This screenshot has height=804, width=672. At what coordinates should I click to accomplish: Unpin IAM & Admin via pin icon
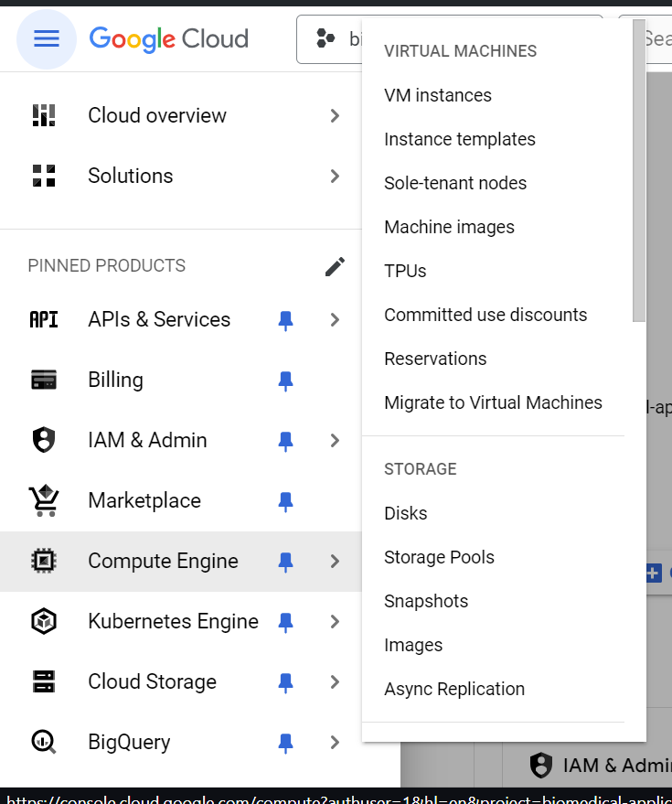[285, 442]
